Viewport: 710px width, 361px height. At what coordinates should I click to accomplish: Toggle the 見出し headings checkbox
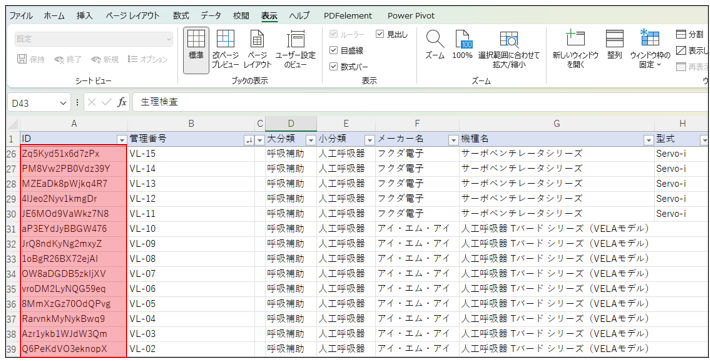(380, 34)
